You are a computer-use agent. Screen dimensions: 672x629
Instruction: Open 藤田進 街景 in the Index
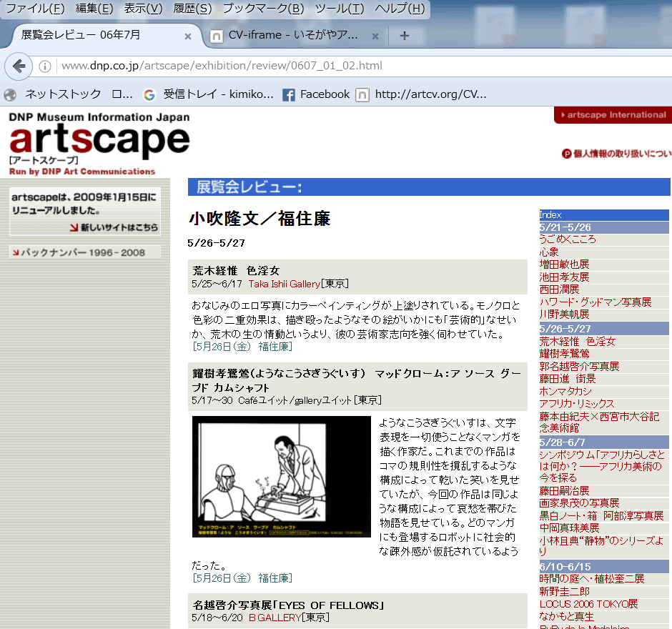tap(568, 379)
